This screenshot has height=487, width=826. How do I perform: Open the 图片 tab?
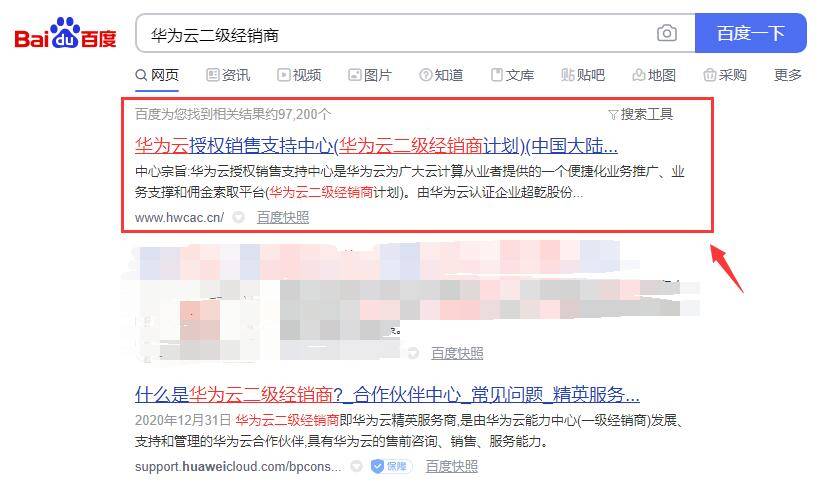[x=370, y=75]
